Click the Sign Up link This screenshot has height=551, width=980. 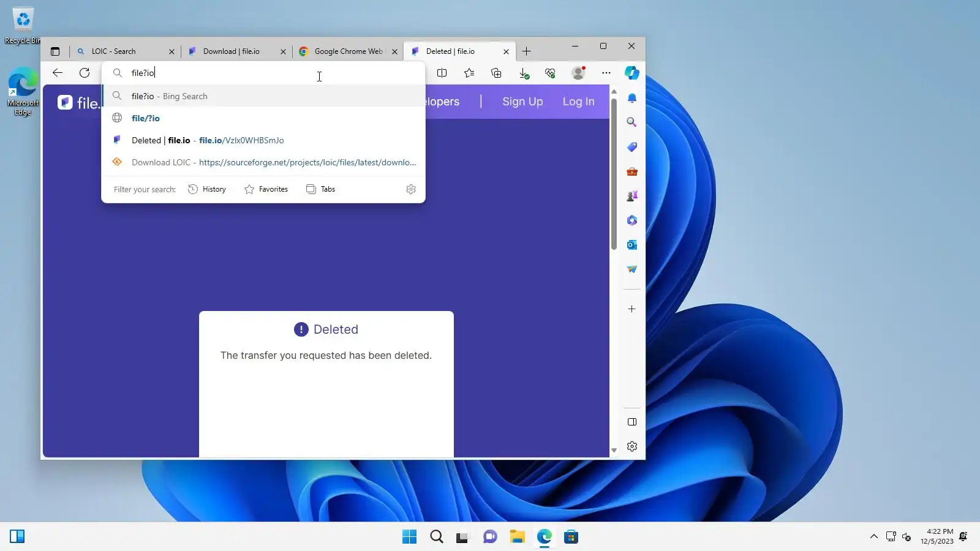pyautogui.click(x=522, y=102)
